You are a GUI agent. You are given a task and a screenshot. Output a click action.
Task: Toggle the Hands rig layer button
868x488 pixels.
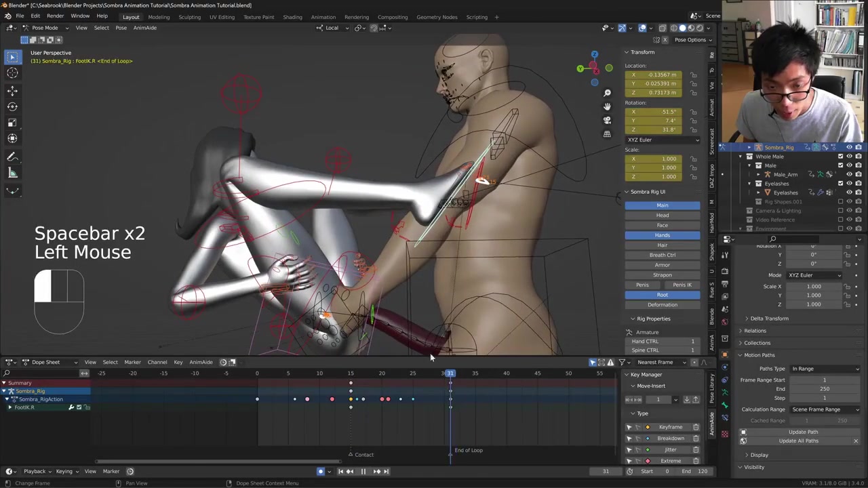pyautogui.click(x=662, y=235)
